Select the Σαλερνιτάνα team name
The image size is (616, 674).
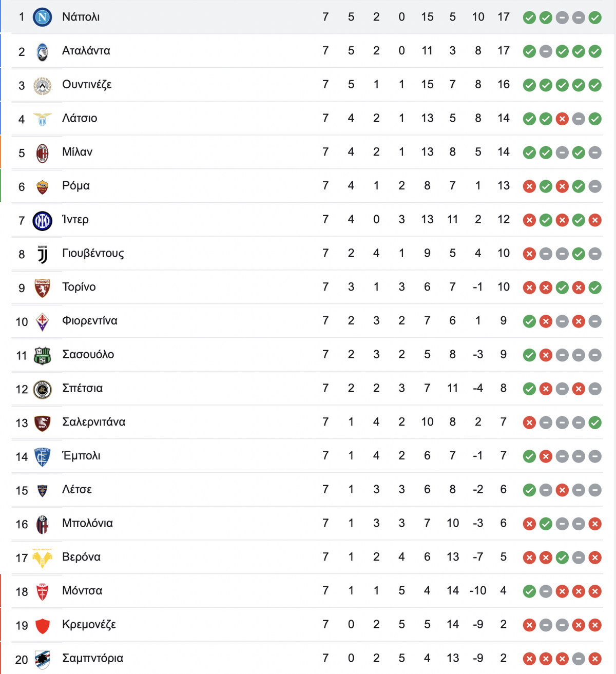tap(93, 422)
